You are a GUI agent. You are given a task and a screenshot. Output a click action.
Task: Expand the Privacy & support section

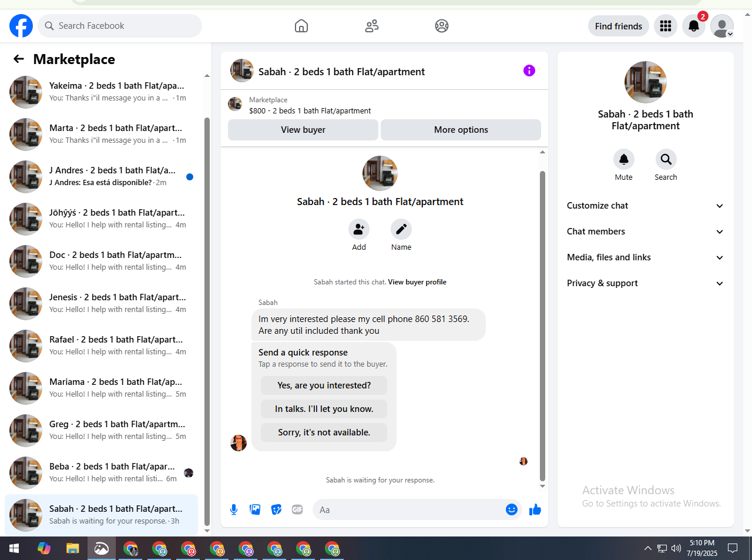(x=645, y=283)
